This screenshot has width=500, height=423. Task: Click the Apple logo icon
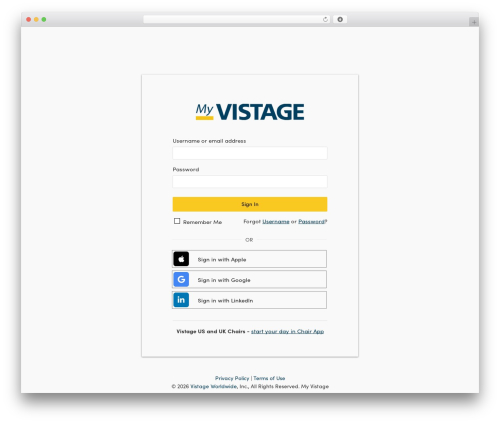181,259
